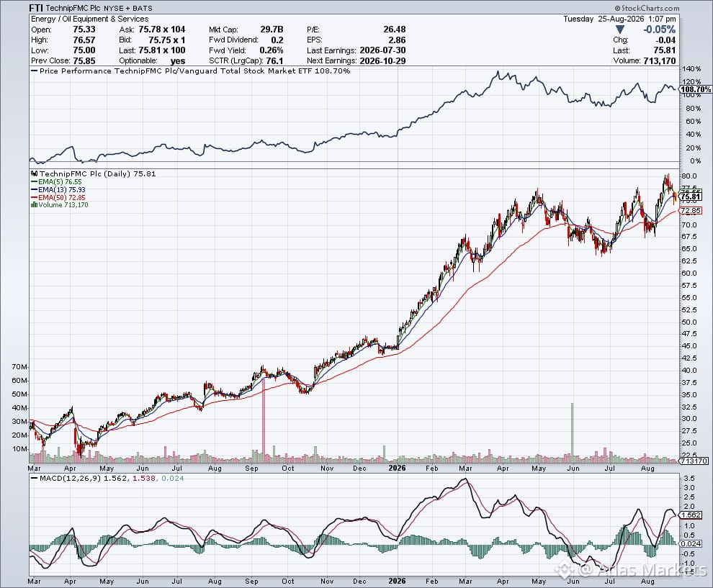Click the -0.05% percent change value

[659, 30]
